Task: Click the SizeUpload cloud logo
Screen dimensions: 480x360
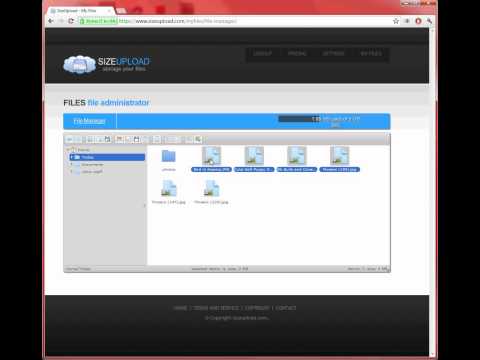Action: click(x=79, y=64)
